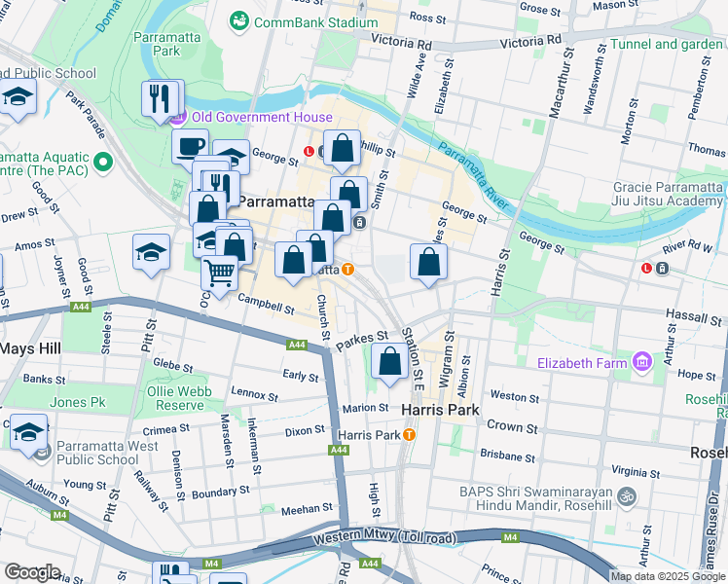Click the CommBank Stadium marker icon
The width and height of the screenshot is (728, 584).
(x=239, y=21)
